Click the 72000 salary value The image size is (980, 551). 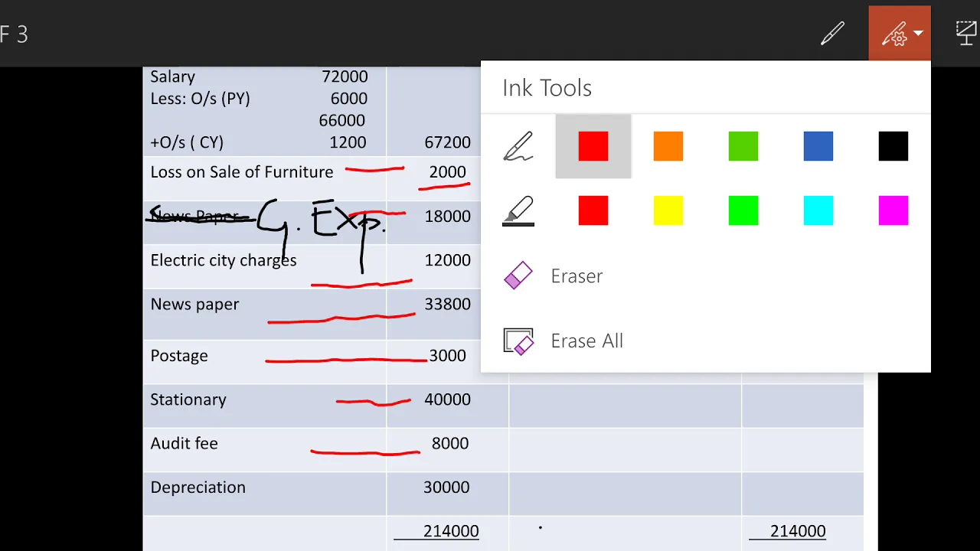(345, 77)
